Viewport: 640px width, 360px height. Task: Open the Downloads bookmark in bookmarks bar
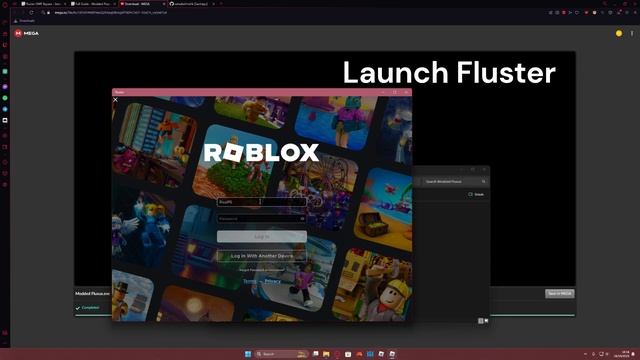[x=24, y=21]
